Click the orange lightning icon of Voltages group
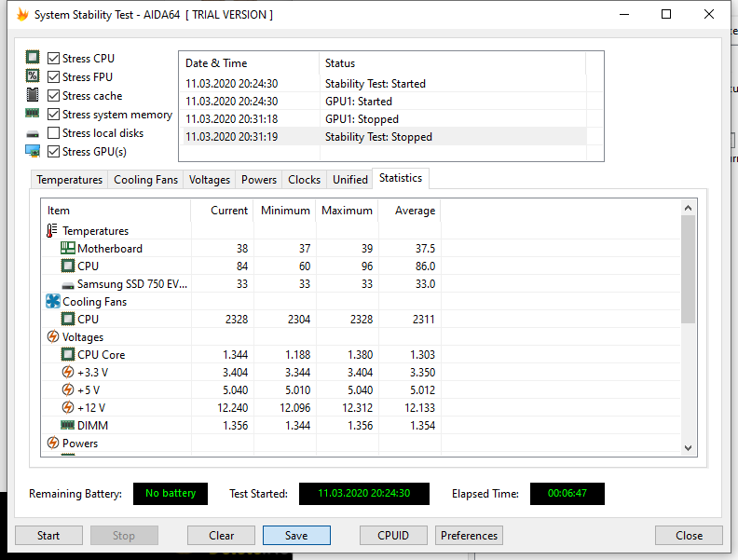The height and width of the screenshot is (560, 738). click(53, 337)
